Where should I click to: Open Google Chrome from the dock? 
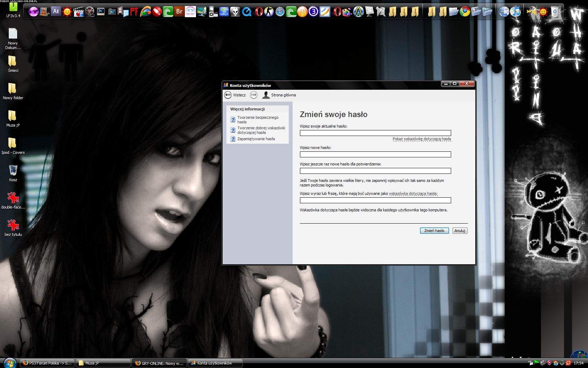click(465, 12)
